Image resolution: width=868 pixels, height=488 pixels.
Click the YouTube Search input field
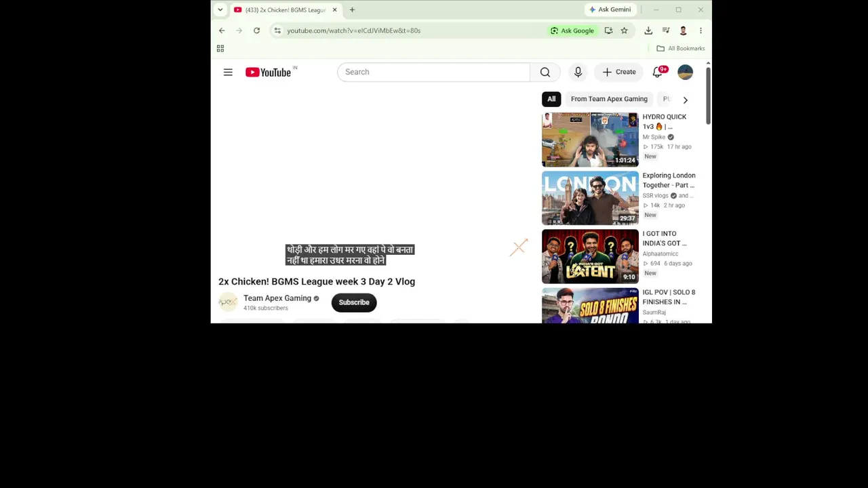point(434,72)
